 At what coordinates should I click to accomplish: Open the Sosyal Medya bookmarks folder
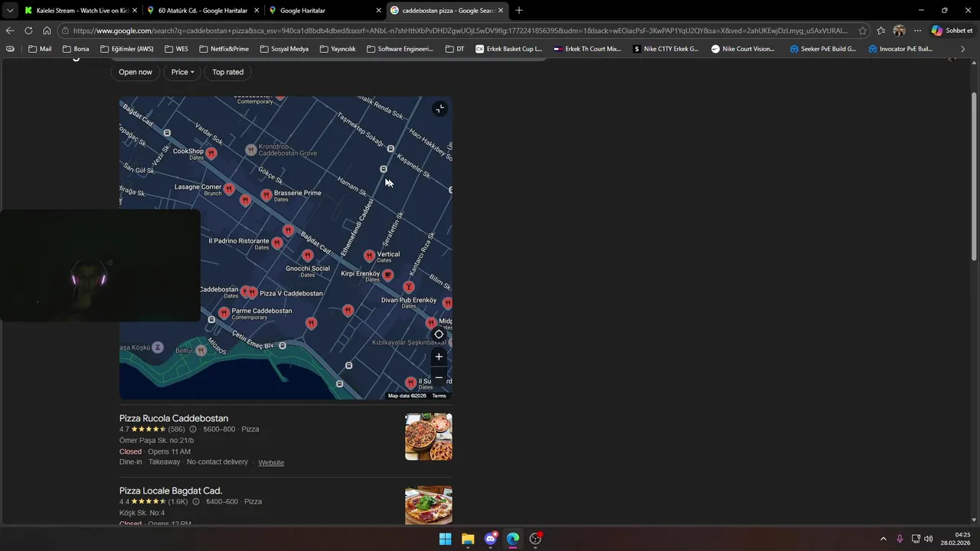pos(284,49)
